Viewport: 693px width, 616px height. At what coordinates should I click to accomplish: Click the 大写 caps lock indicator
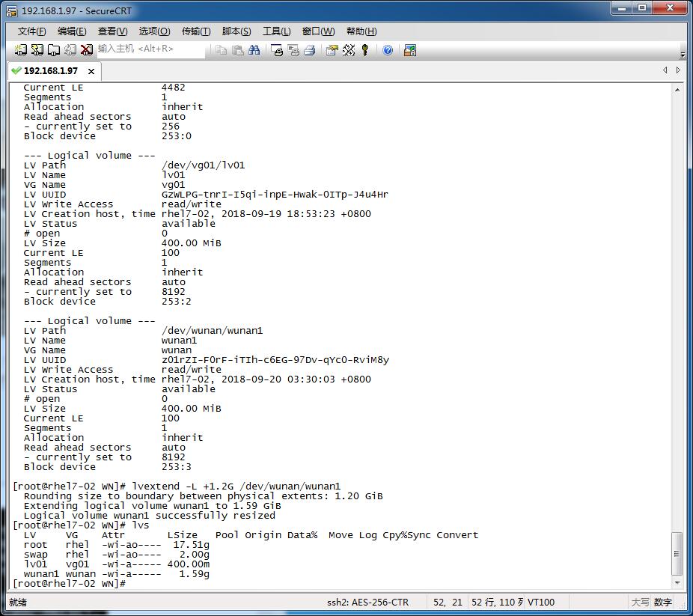coord(640,603)
